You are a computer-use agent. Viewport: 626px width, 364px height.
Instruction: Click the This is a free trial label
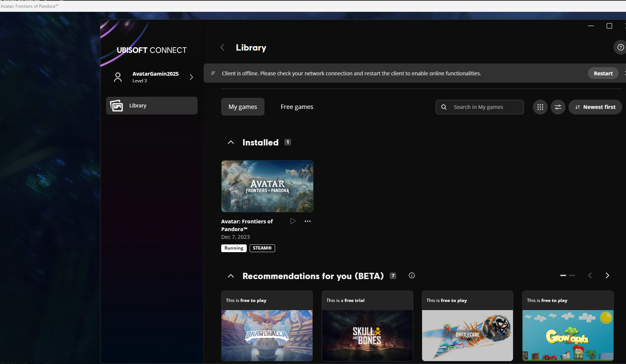[345, 301]
